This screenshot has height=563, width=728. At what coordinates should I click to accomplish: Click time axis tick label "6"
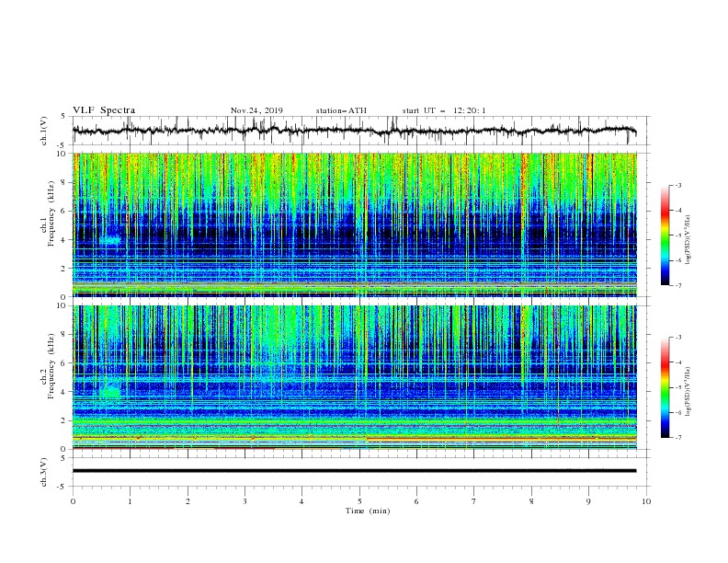pos(416,501)
